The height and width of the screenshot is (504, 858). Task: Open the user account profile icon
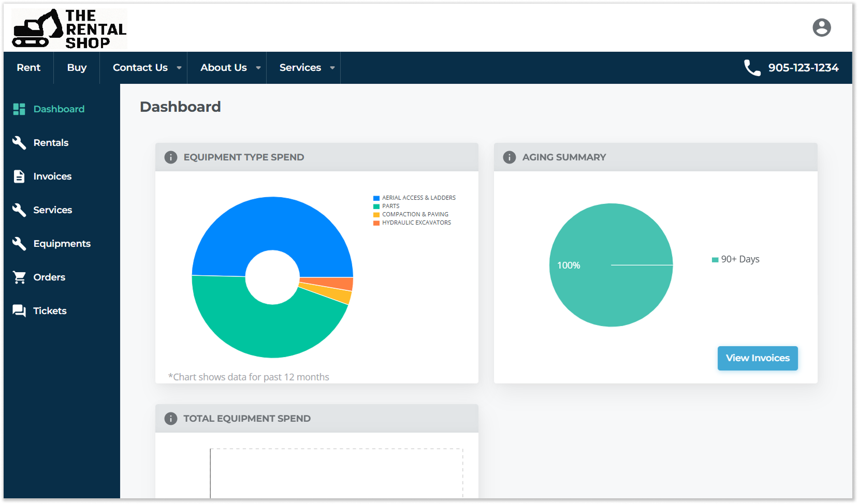coord(821,27)
